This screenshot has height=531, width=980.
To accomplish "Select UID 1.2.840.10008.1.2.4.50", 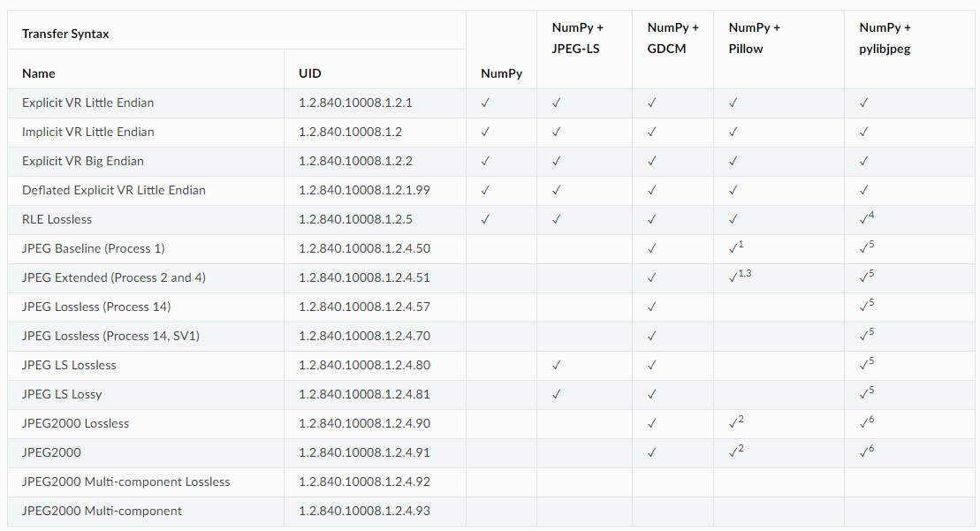I will (364, 248).
